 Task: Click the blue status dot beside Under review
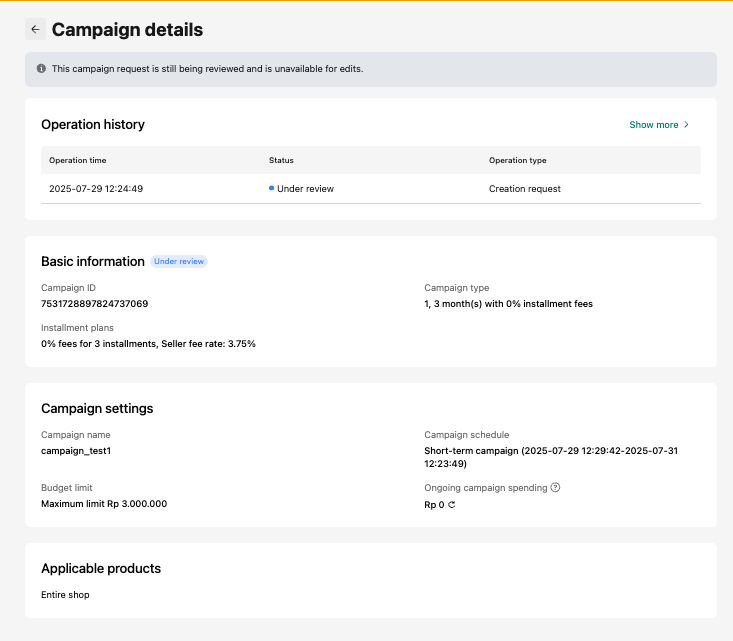pyautogui.click(x=272, y=188)
